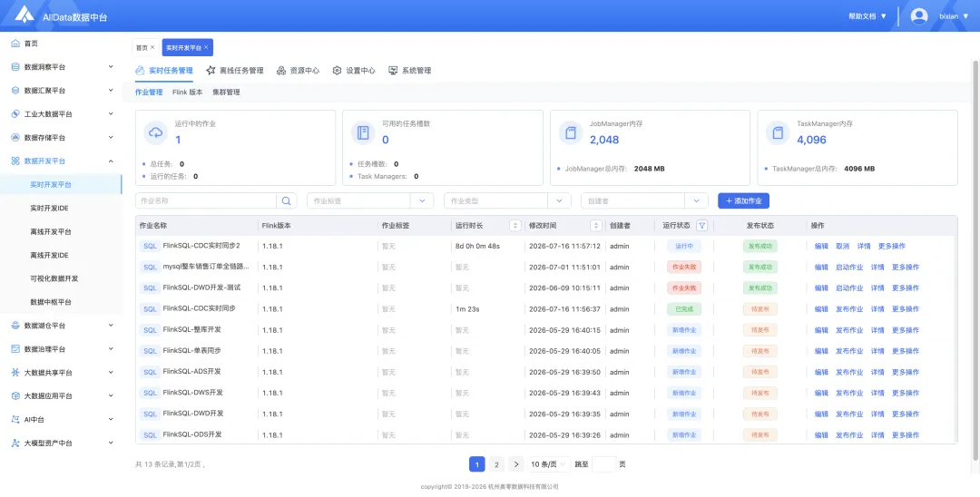Click the 数据洞察平台 sidebar icon
This screenshot has height=497, width=980.
click(15, 67)
